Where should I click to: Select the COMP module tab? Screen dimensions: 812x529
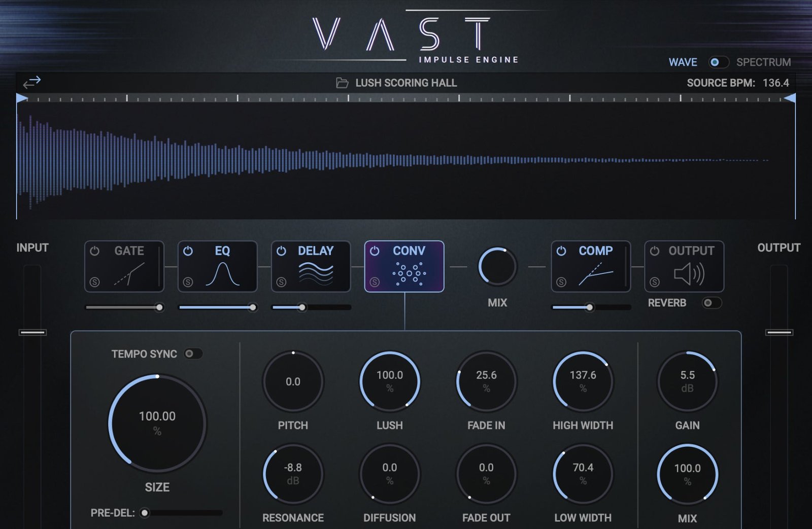[x=591, y=266]
